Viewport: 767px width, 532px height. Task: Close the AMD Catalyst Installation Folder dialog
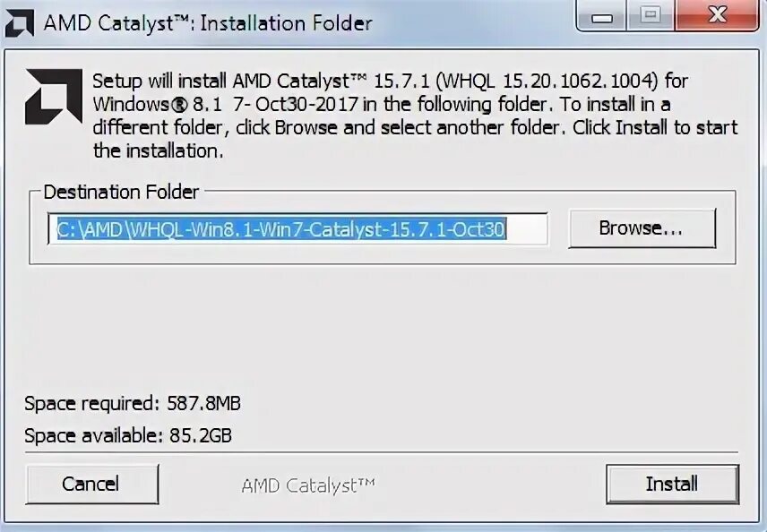point(717,15)
